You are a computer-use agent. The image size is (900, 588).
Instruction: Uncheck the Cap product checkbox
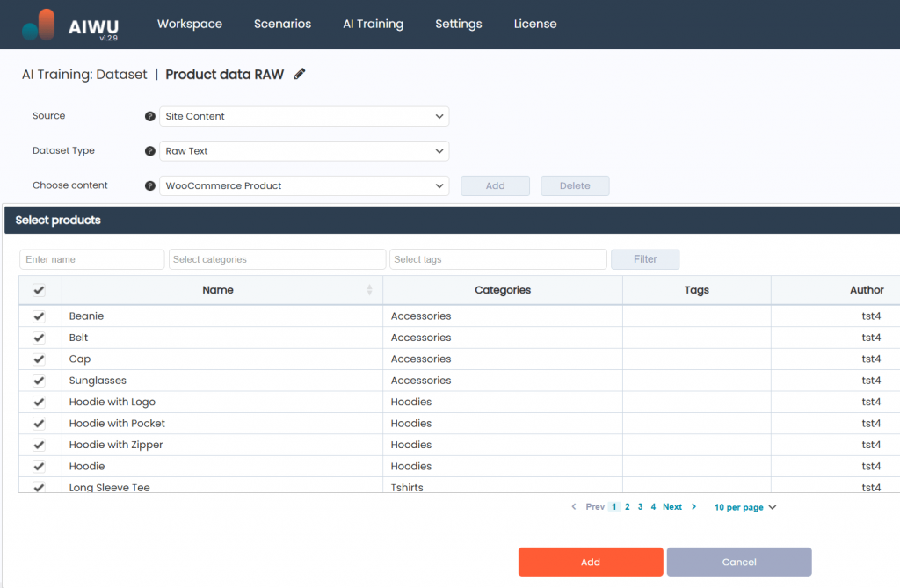click(x=39, y=359)
